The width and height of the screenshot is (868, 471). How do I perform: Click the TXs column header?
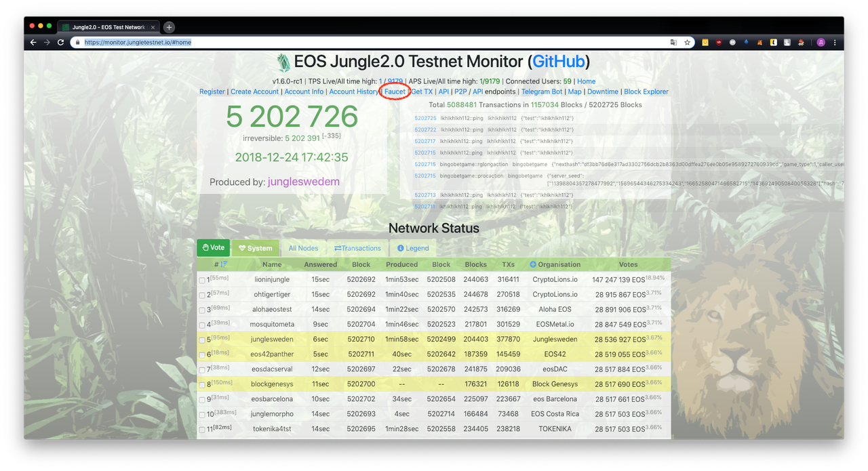(x=509, y=264)
